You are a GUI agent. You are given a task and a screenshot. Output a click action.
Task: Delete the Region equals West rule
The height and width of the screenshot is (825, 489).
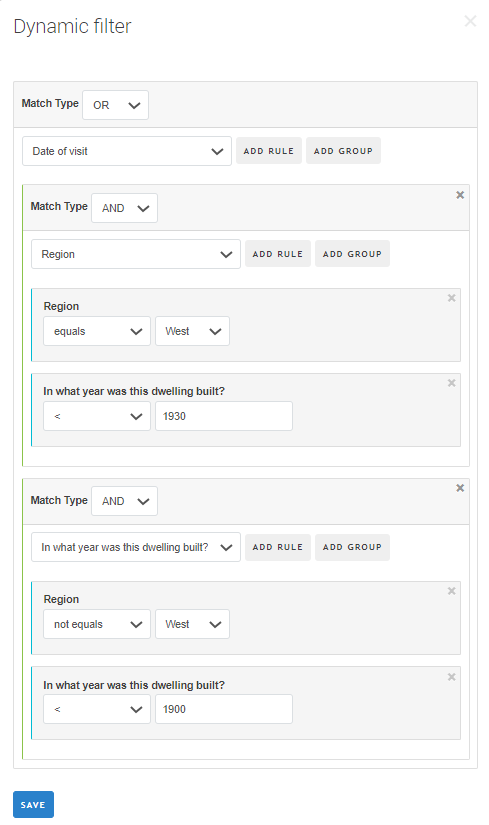[452, 298]
